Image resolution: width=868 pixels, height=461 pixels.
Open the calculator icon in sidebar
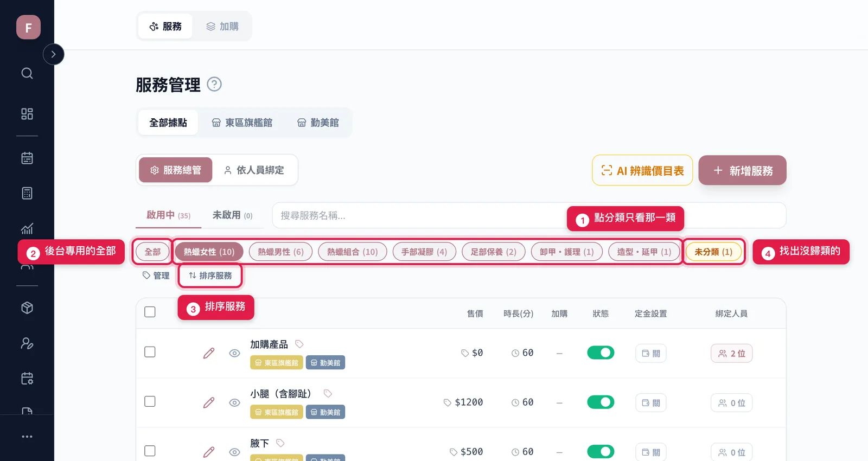click(x=27, y=193)
